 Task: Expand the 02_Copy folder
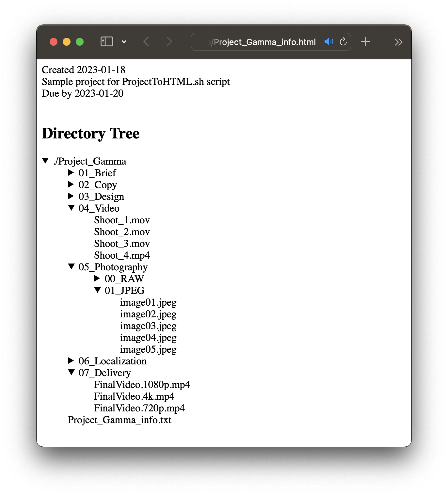coord(71,184)
